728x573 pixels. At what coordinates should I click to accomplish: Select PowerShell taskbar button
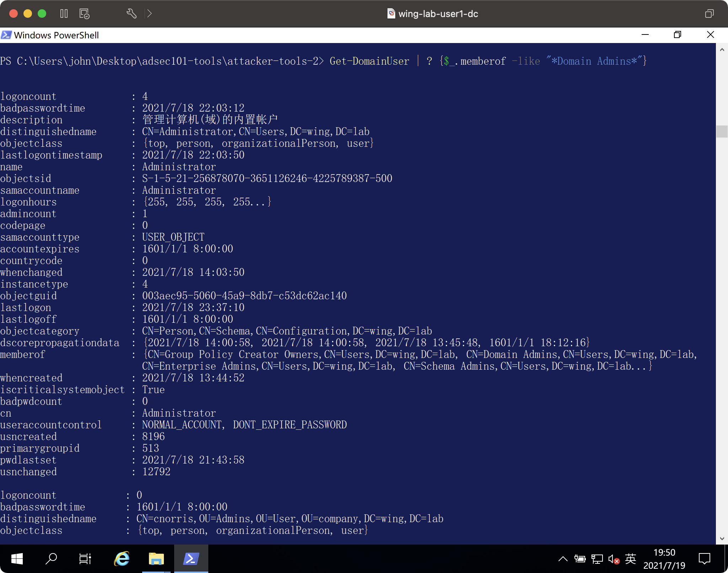[x=191, y=559]
